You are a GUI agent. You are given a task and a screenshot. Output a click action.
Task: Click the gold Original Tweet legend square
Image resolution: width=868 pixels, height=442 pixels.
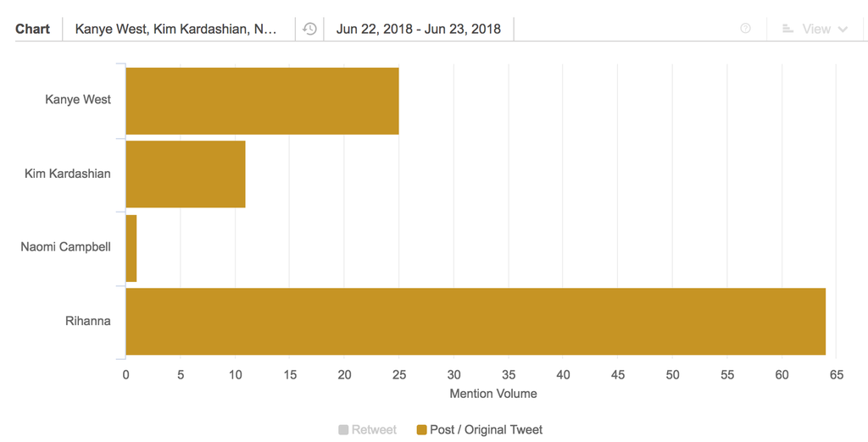422,430
